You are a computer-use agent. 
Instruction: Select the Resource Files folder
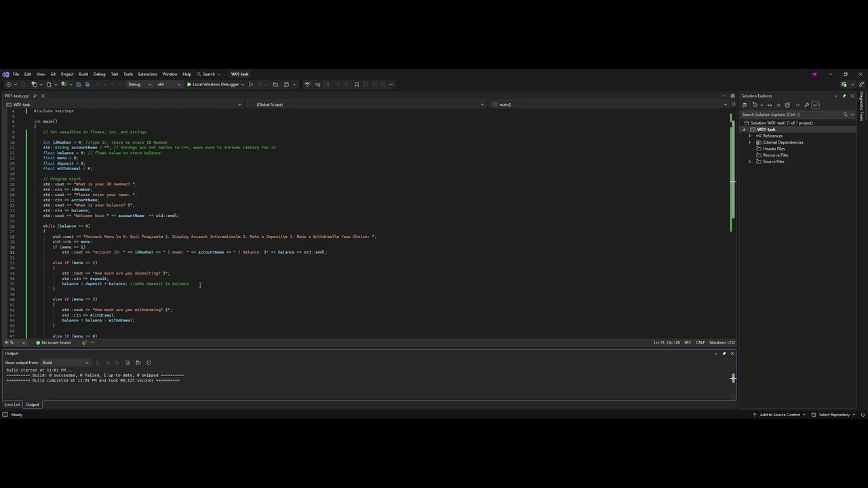point(775,155)
